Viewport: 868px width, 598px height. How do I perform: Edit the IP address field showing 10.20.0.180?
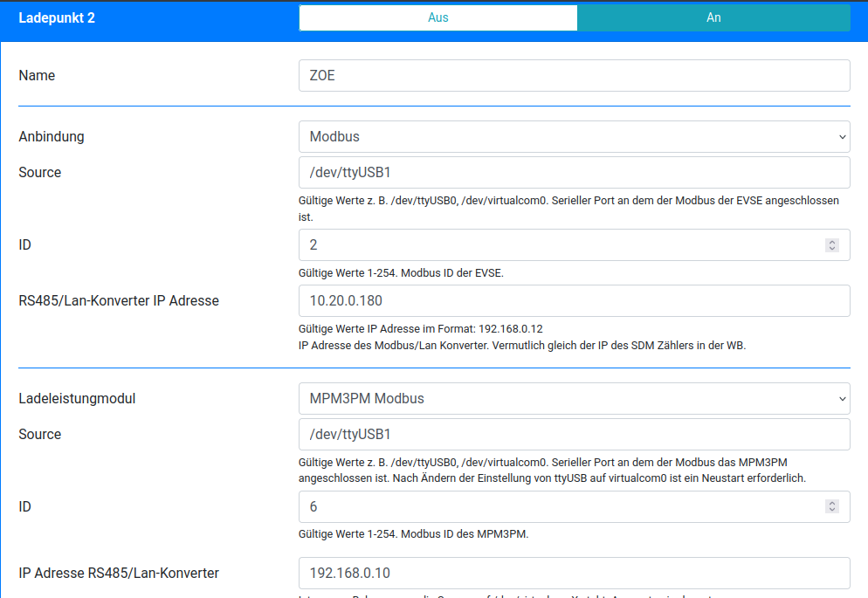pos(574,301)
